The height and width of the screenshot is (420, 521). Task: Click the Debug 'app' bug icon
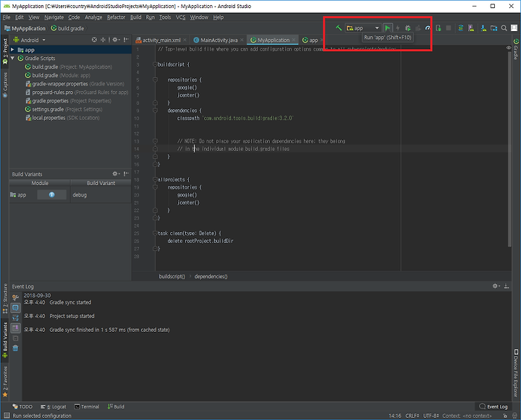click(407, 28)
